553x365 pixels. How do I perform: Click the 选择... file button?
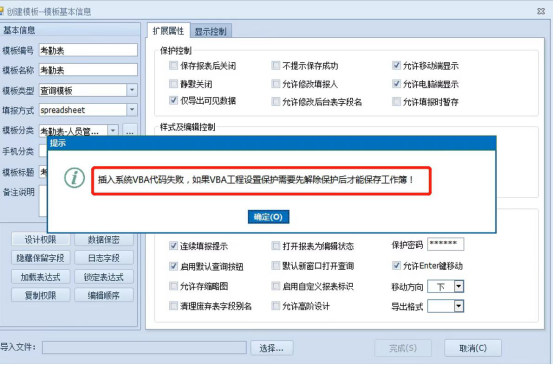(x=272, y=348)
